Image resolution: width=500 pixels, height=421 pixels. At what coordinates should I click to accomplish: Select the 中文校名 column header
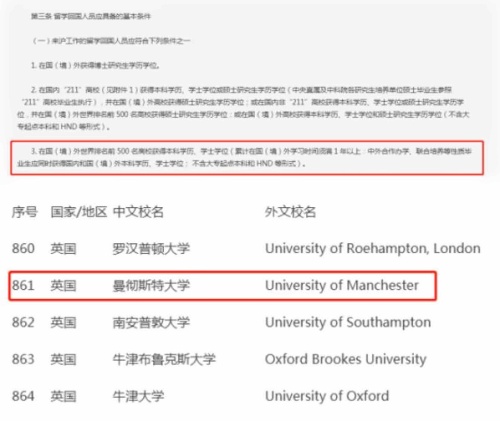[138, 212]
